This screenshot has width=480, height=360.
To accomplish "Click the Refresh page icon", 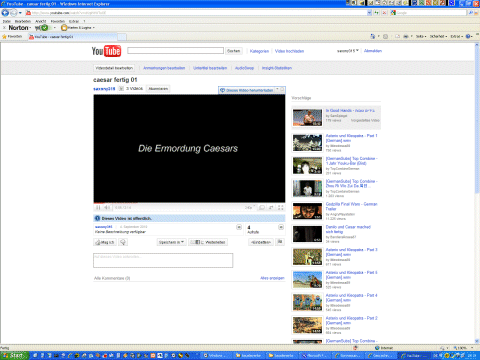I will pyautogui.click(x=377, y=13).
